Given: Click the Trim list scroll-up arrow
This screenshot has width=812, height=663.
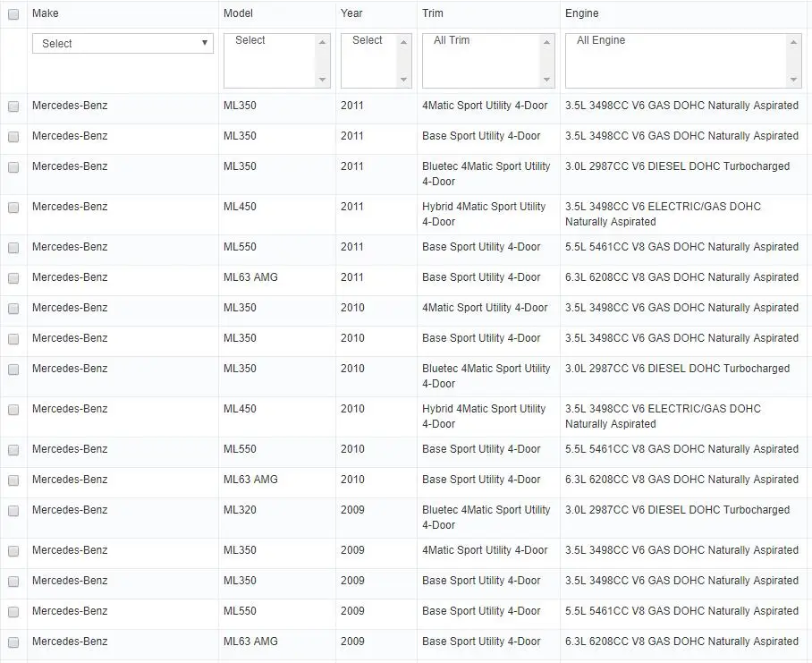Looking at the screenshot, I should click(x=546, y=42).
